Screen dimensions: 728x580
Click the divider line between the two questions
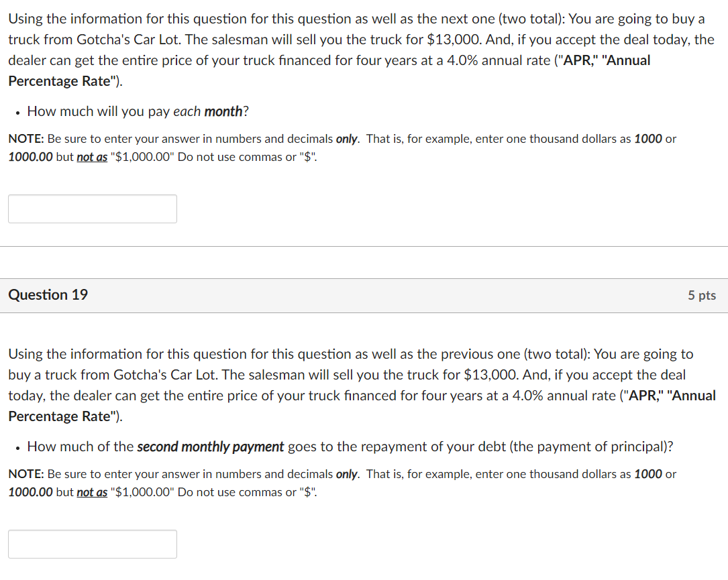pos(364,245)
